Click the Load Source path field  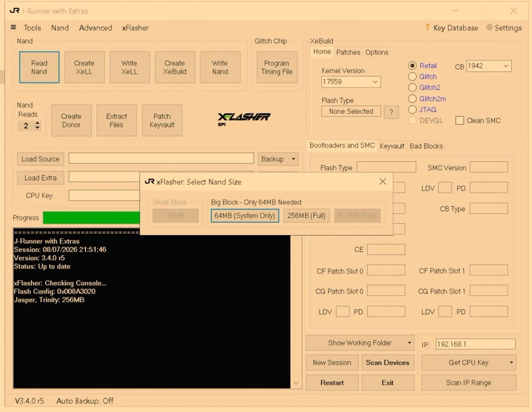tap(161, 158)
